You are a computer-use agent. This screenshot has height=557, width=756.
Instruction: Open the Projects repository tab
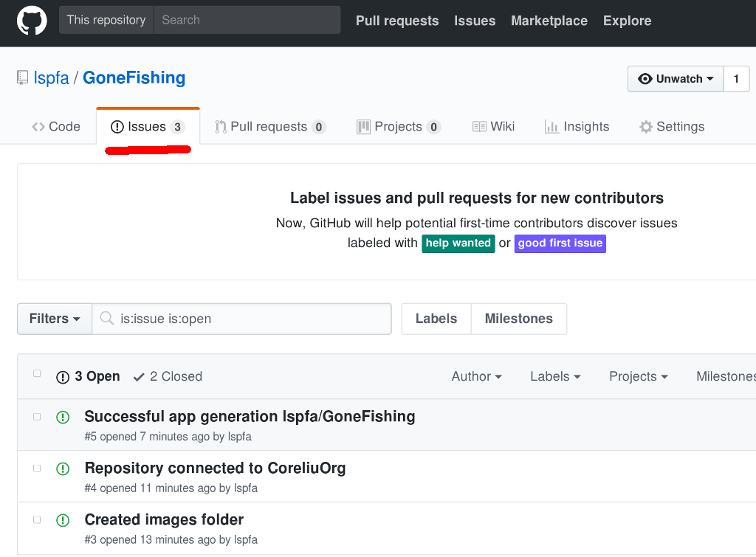398,126
